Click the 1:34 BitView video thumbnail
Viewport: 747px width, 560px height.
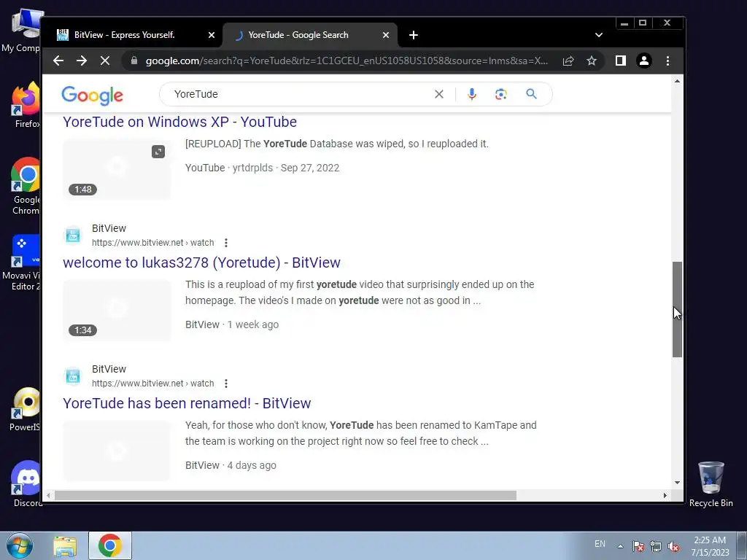117,310
